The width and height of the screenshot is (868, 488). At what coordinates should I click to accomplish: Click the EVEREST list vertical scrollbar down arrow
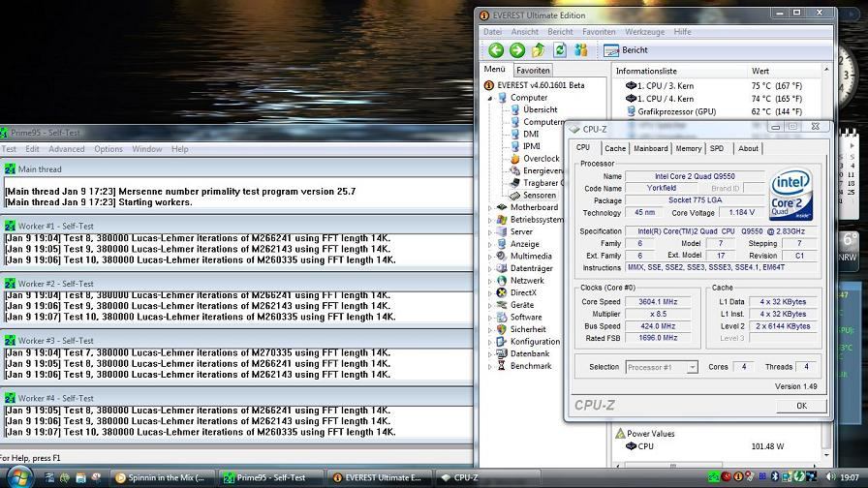click(826, 455)
